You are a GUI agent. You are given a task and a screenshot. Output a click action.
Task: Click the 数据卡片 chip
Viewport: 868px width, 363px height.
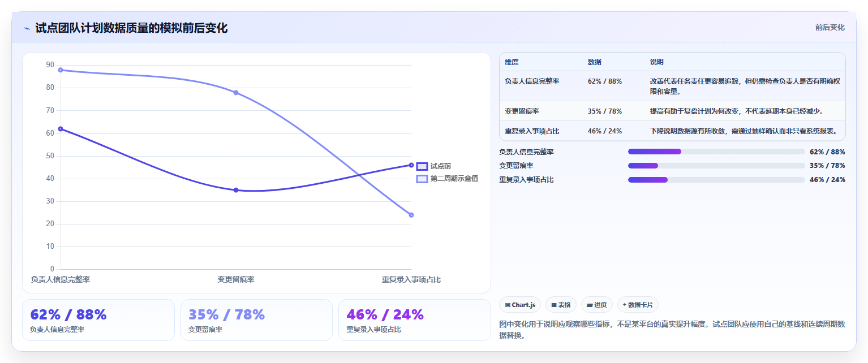pyautogui.click(x=638, y=305)
